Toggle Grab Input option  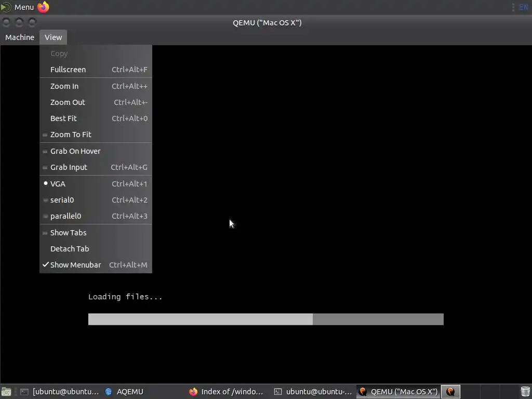click(x=96, y=167)
